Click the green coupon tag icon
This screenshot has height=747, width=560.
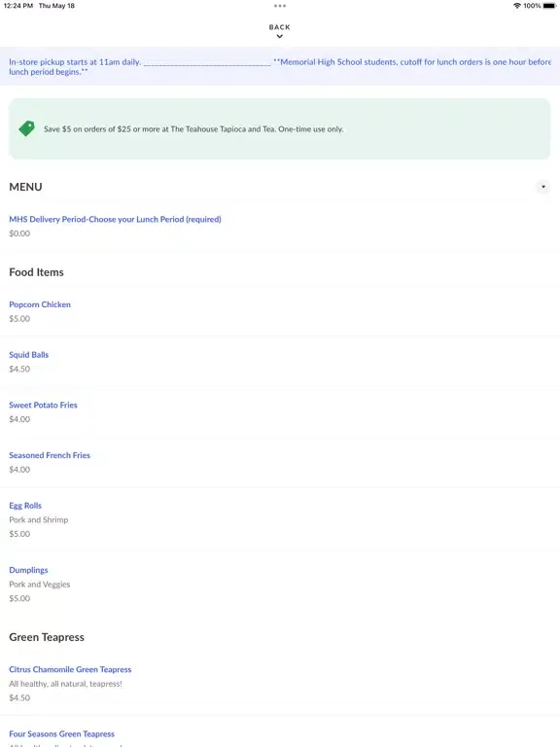(x=26, y=128)
